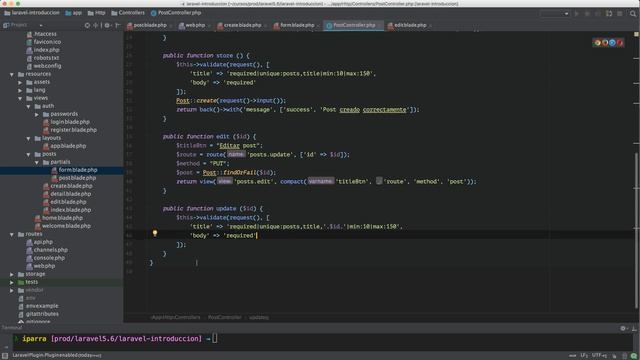Select the PostController.php editor tab

pos(354,25)
